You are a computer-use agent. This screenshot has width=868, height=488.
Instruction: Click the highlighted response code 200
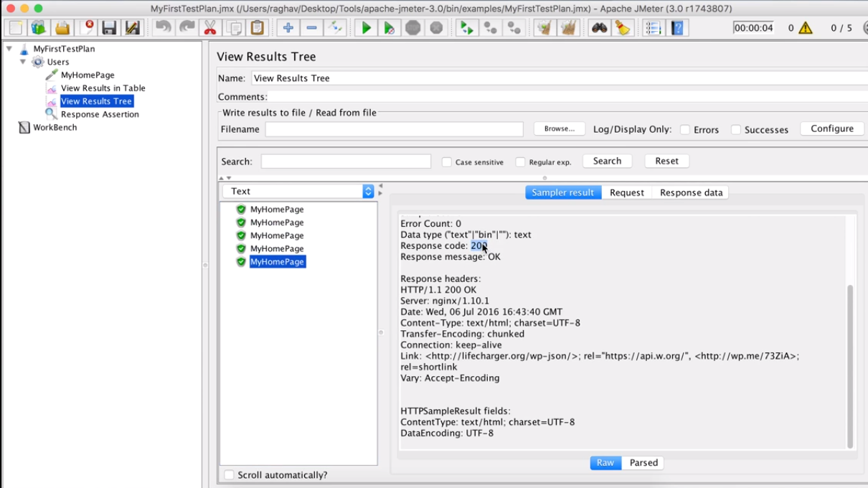point(479,245)
